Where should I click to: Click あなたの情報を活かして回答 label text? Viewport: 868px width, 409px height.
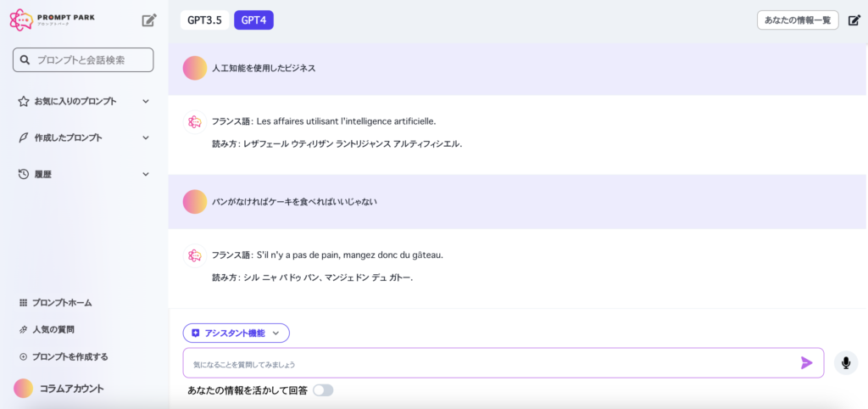(248, 390)
